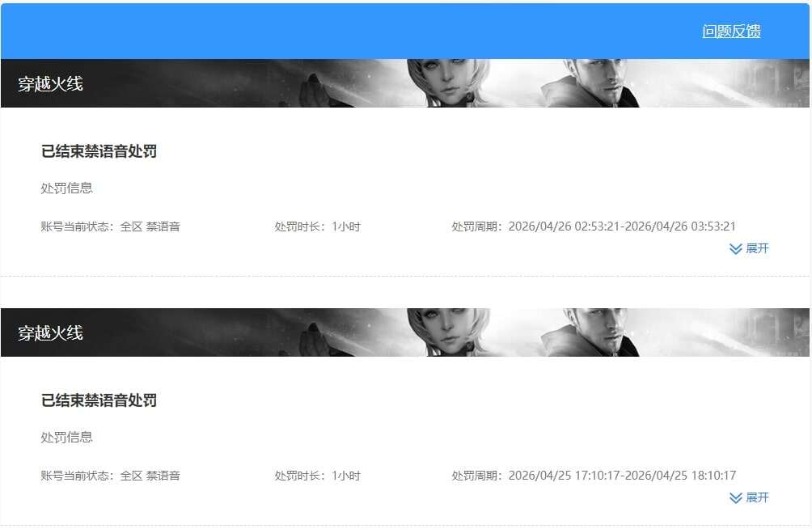This screenshot has width=812, height=529.
Task: Click the 处罚信息 label in the second record
Action: tap(67, 438)
